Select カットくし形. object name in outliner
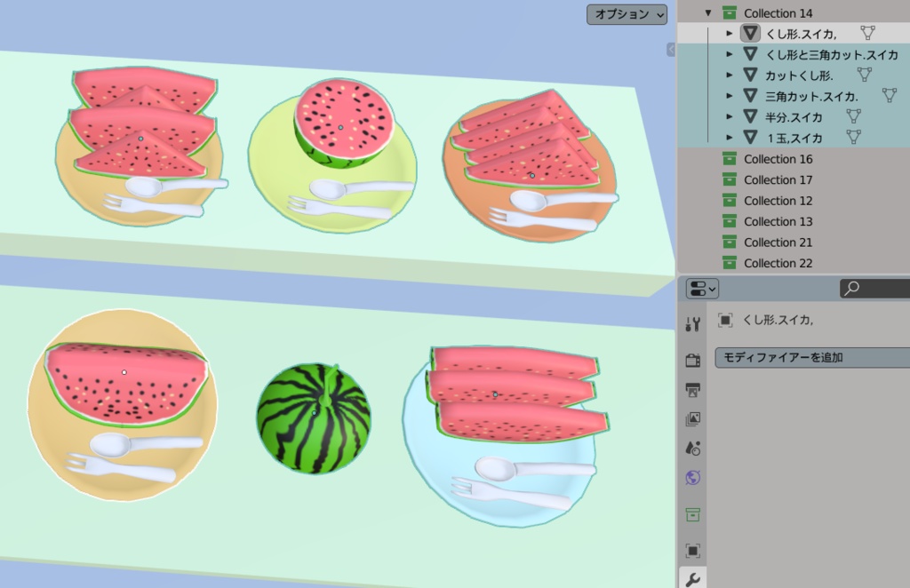Image resolution: width=910 pixels, height=588 pixels. [799, 76]
